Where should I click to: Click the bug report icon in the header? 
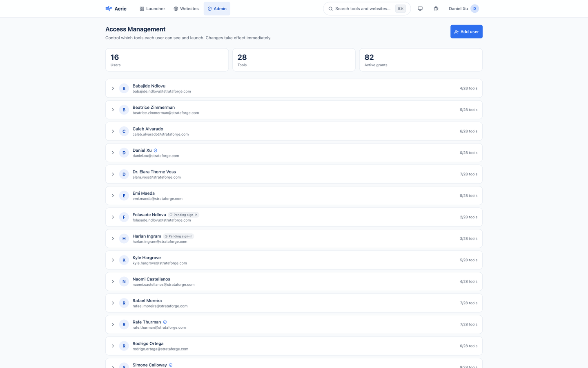[436, 9]
